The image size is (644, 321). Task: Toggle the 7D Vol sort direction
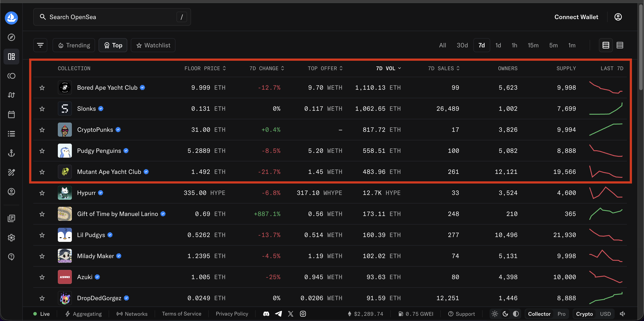click(389, 68)
